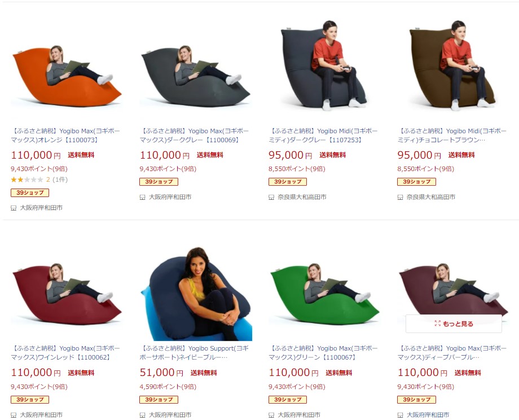Open Yogibo Midi ダークグレー【1107253】 title link
Image resolution: width=519 pixels, height=420 pixels.
323,135
